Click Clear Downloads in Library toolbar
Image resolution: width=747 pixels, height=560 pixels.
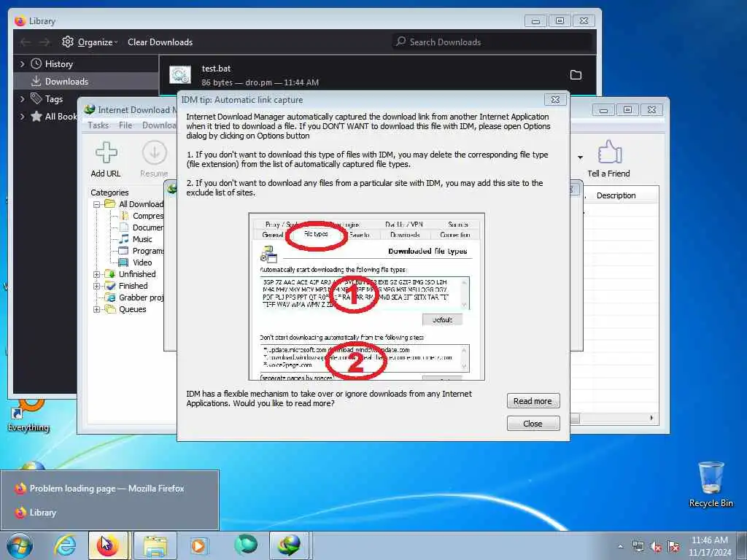coord(160,42)
